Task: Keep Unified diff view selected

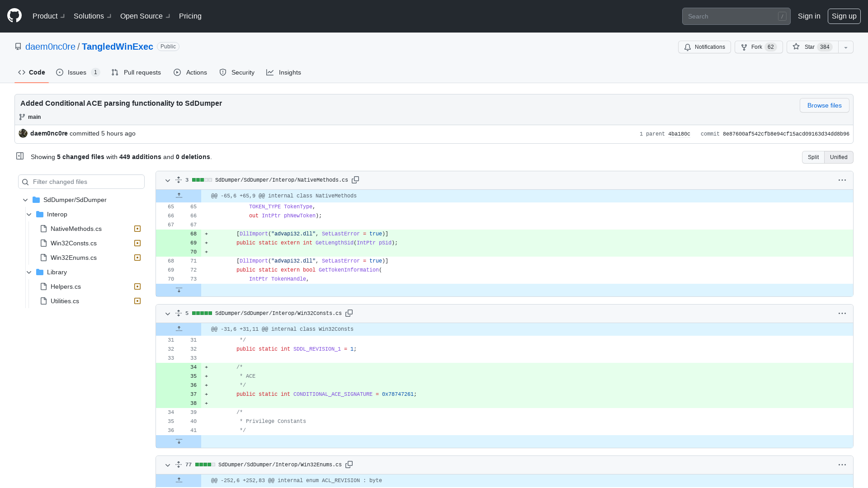Action: click(x=838, y=157)
